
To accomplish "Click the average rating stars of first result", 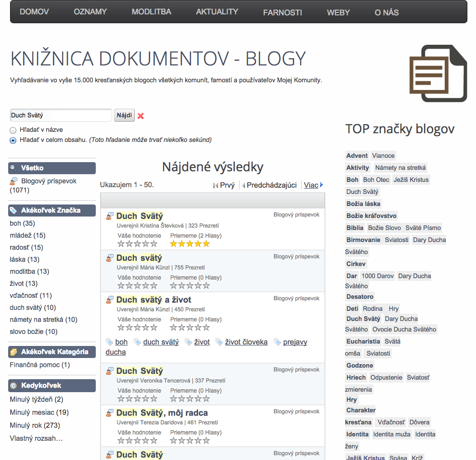I will tap(190, 244).
